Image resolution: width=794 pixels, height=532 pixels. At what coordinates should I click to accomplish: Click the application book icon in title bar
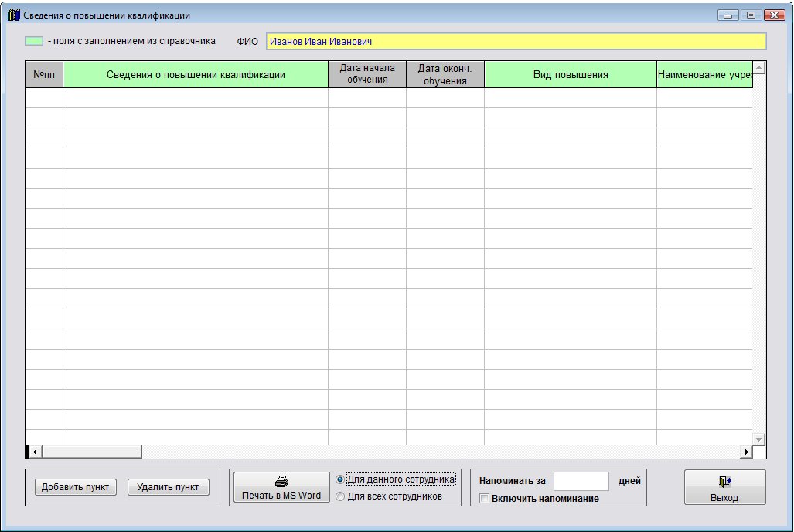13,15
